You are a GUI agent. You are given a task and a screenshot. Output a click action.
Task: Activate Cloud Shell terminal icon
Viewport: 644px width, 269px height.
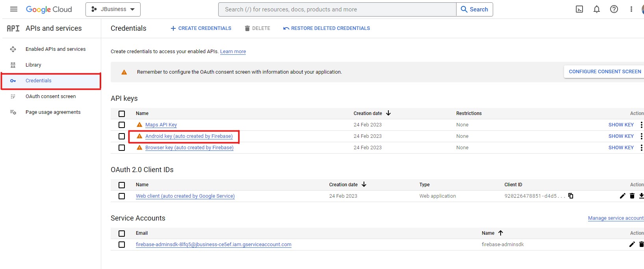coord(579,9)
